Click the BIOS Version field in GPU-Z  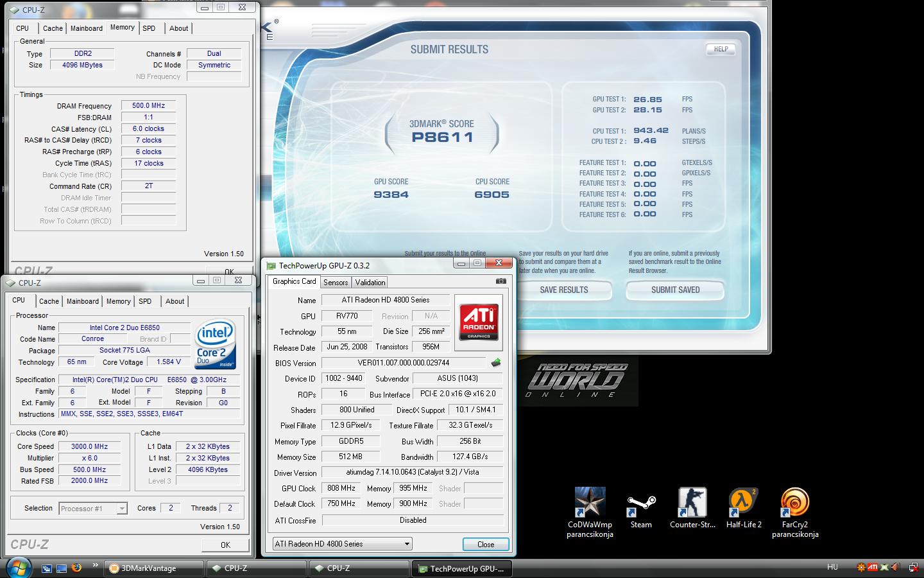pyautogui.click(x=404, y=363)
